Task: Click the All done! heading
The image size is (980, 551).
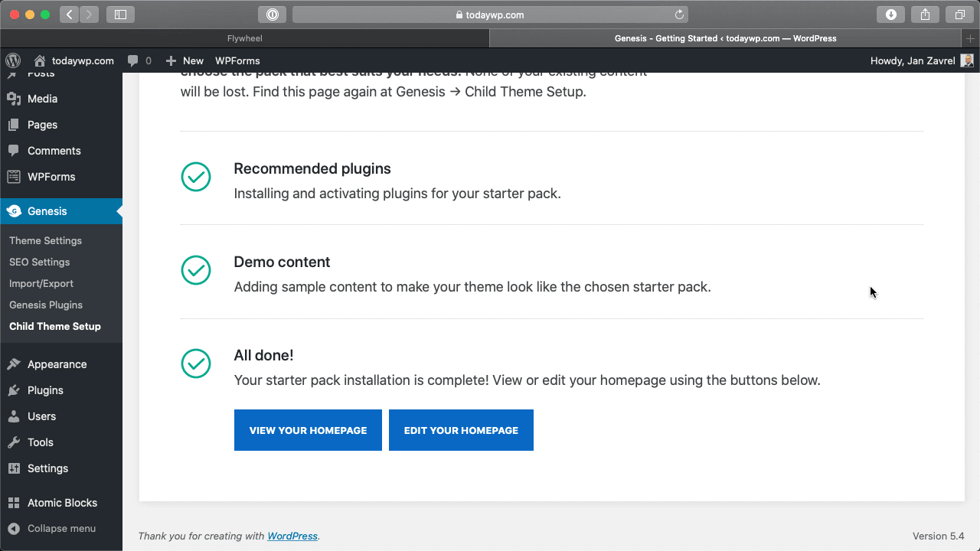Action: (x=263, y=355)
